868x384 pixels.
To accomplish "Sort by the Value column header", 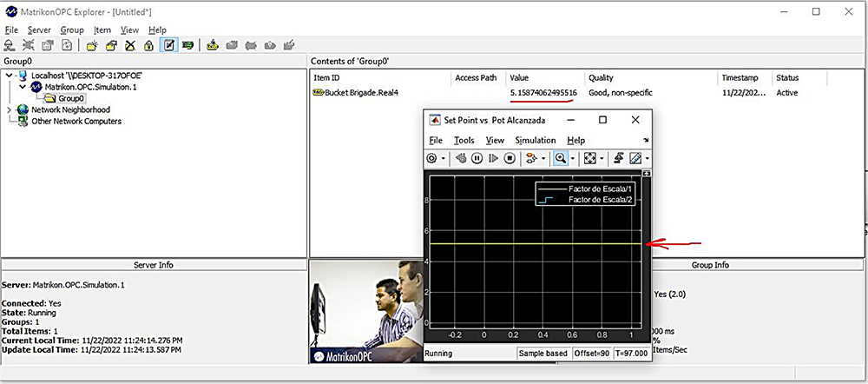I will (545, 78).
